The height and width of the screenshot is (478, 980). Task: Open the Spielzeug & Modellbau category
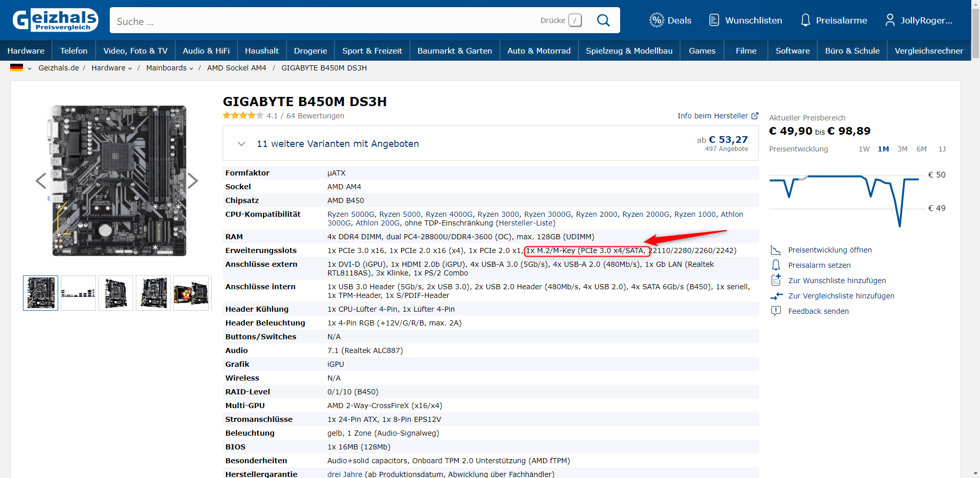tap(629, 51)
